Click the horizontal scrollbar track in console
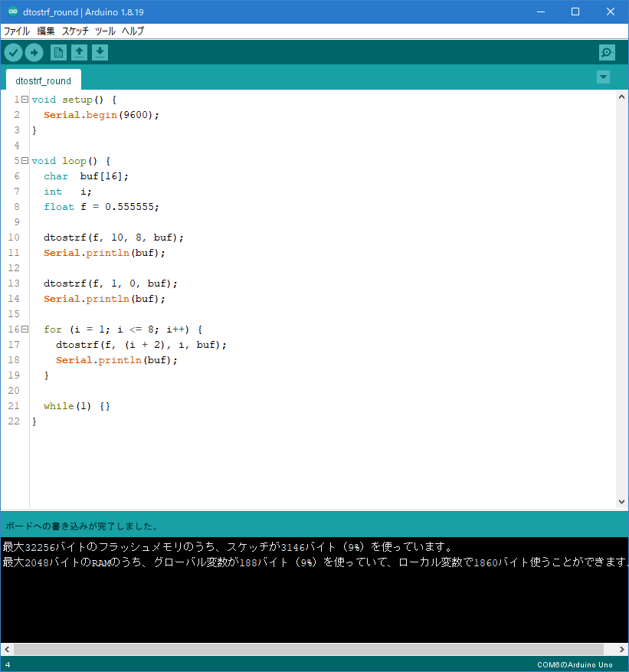The height and width of the screenshot is (672, 629). pos(309,649)
